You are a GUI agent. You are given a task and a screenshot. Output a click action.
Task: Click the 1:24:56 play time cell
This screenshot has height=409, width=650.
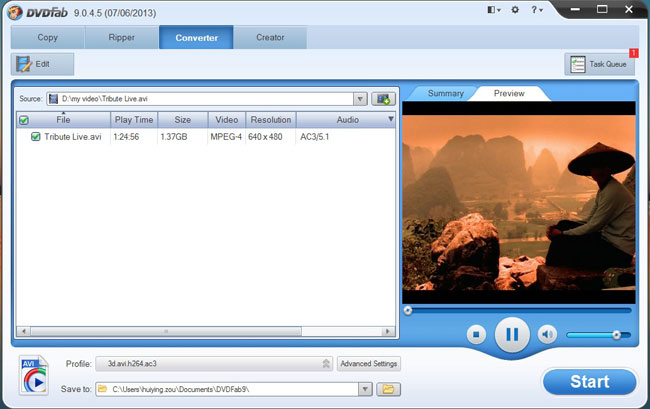click(x=126, y=137)
